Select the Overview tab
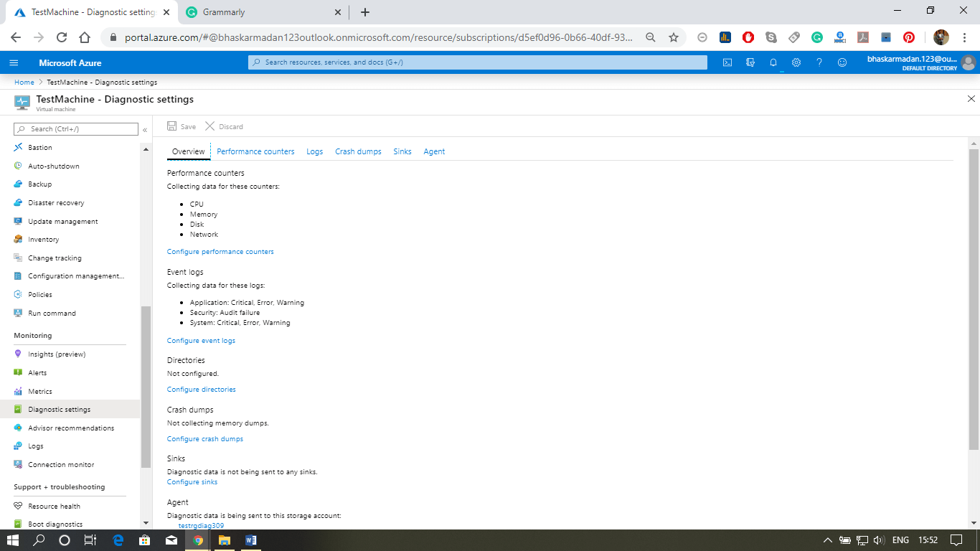The width and height of the screenshot is (980, 551). tap(189, 151)
